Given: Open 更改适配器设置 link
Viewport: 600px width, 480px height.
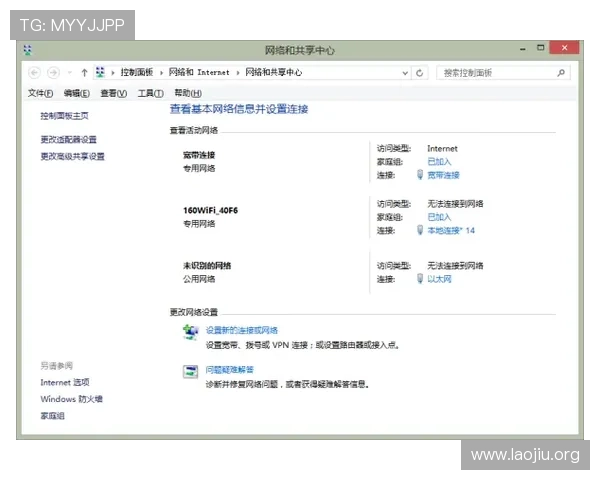Looking at the screenshot, I should click(68, 139).
